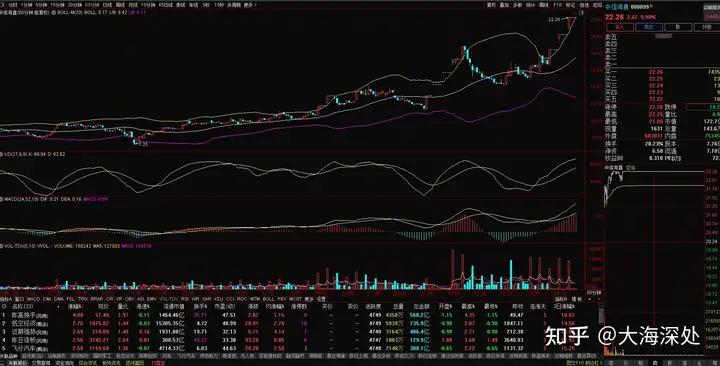Screen dimensions: 720x366
Task: Switch chart to 1分钟 period
Action: [27, 5]
